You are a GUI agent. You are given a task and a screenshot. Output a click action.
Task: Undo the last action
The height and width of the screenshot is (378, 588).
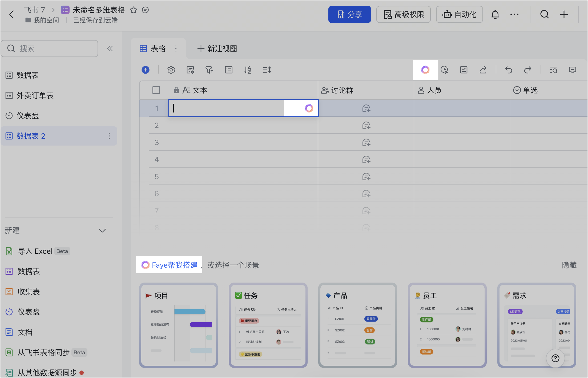click(508, 70)
